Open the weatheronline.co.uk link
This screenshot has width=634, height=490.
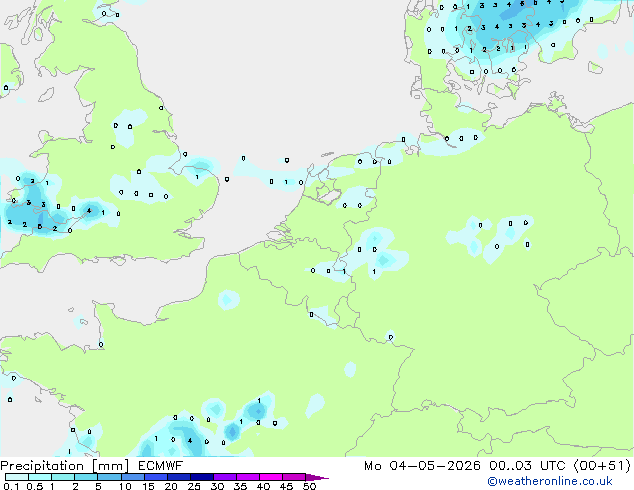(550, 481)
